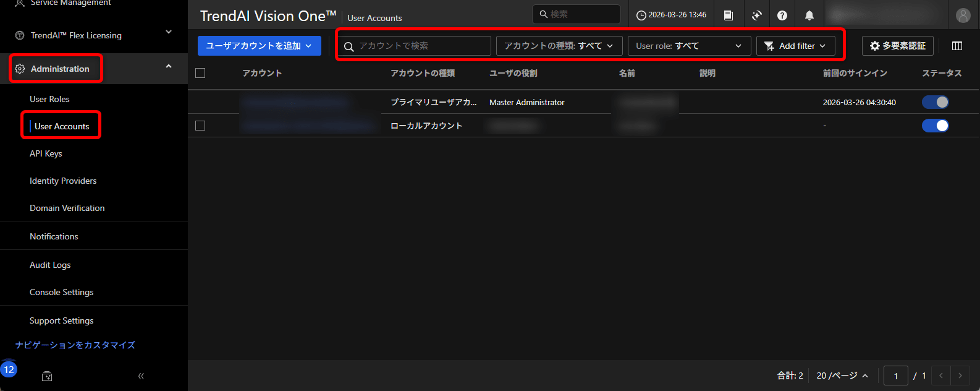Open the document icon in top bar
This screenshot has width=980, height=391.
pyautogui.click(x=729, y=15)
